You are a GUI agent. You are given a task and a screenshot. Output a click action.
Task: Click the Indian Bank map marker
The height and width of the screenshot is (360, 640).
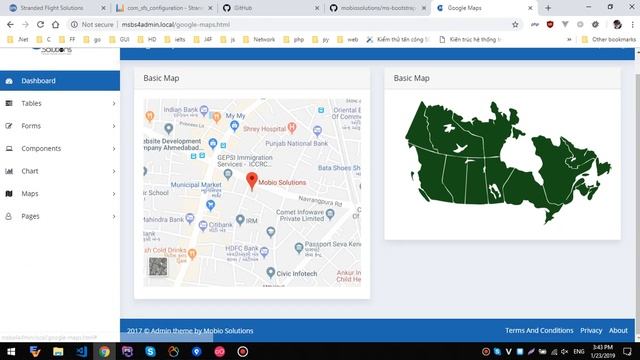(x=204, y=110)
